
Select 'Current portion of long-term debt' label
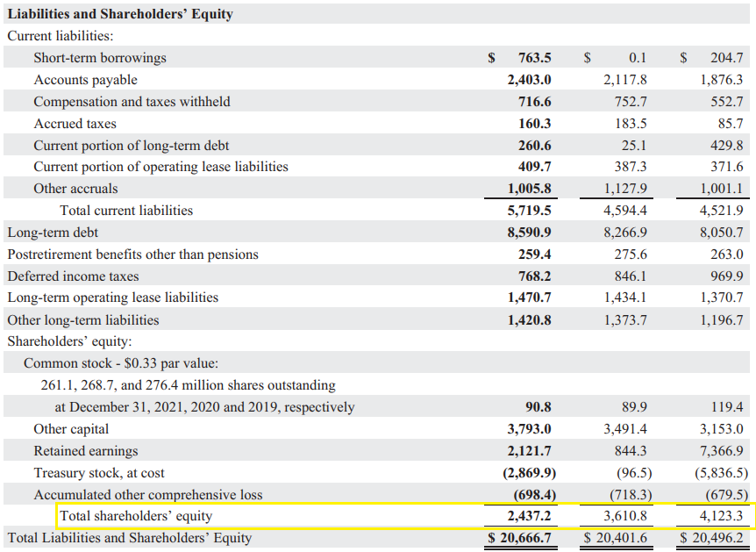pyautogui.click(x=132, y=145)
